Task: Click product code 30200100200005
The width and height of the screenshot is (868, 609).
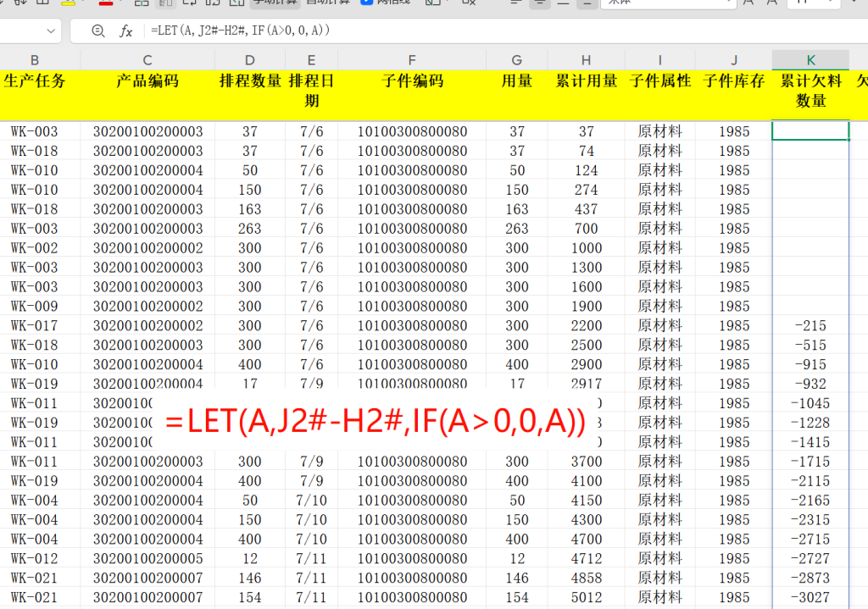Action: pos(147,557)
